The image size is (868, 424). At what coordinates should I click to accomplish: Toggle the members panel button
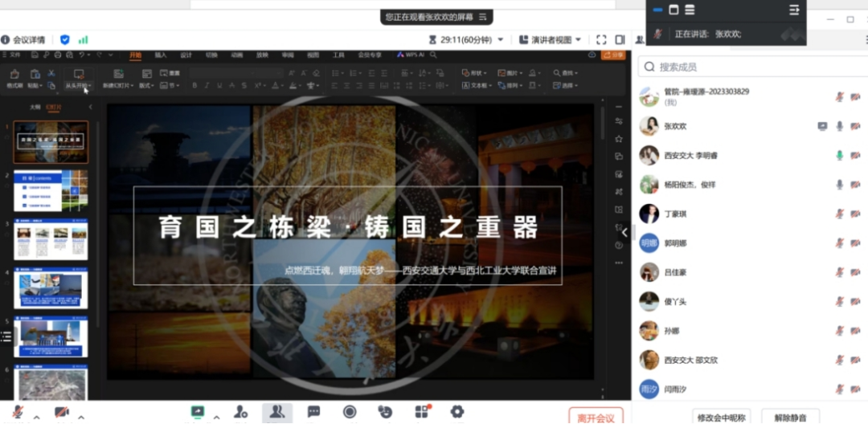tap(276, 412)
